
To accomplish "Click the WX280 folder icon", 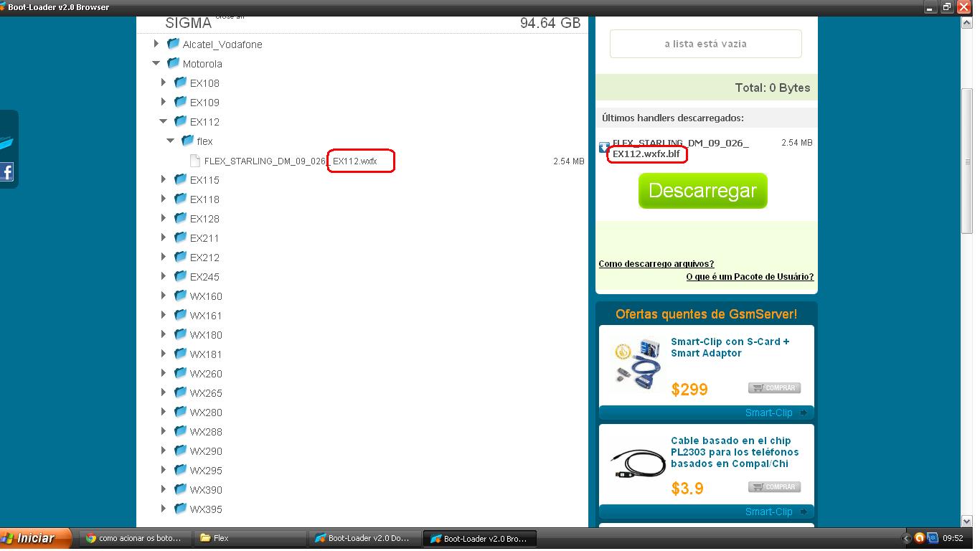I will [181, 412].
